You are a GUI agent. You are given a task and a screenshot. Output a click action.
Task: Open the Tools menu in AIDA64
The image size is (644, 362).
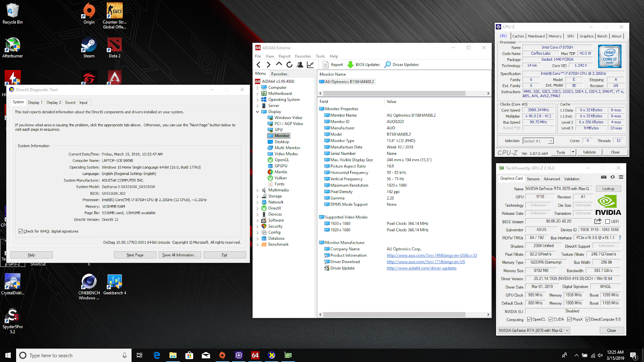click(320, 56)
